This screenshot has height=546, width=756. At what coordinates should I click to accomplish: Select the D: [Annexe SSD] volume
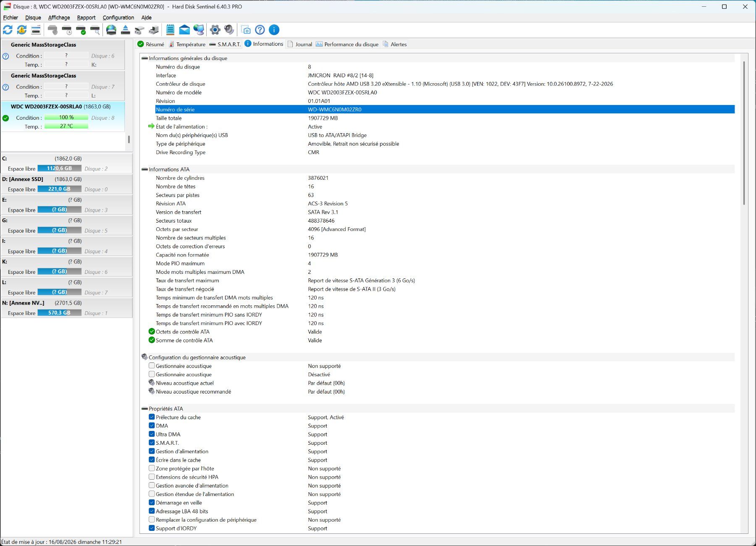pos(67,184)
